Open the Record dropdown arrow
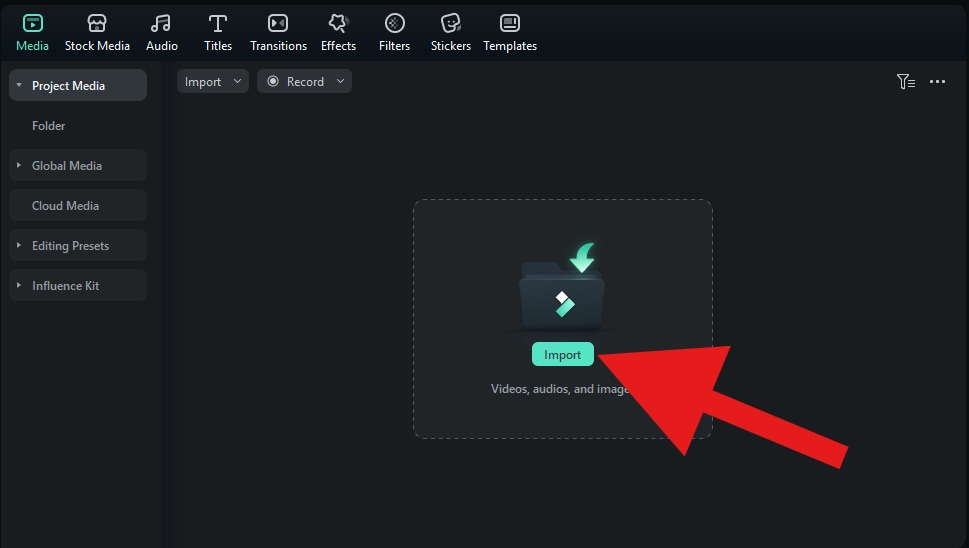969x548 pixels. [341, 82]
